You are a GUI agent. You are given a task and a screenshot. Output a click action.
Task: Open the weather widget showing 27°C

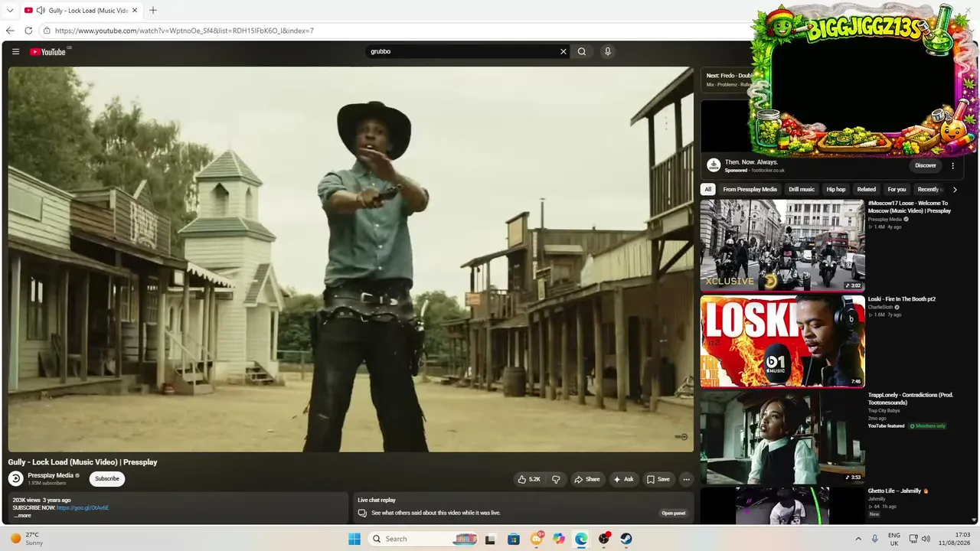click(x=26, y=539)
